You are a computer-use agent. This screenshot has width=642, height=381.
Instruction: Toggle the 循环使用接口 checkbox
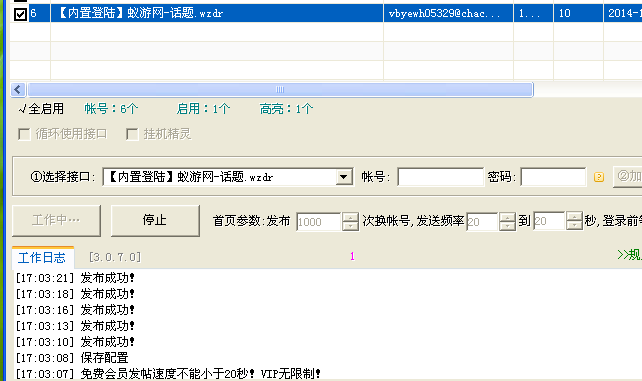25,134
